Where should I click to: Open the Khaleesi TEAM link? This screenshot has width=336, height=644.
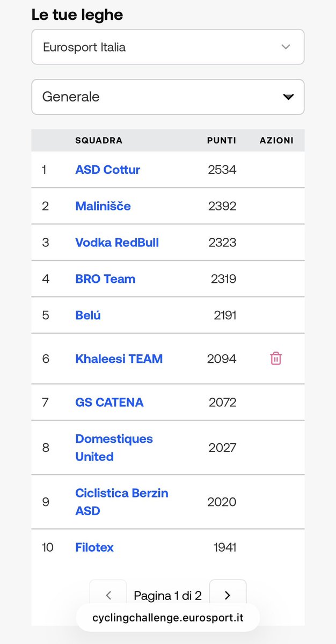coord(119,358)
